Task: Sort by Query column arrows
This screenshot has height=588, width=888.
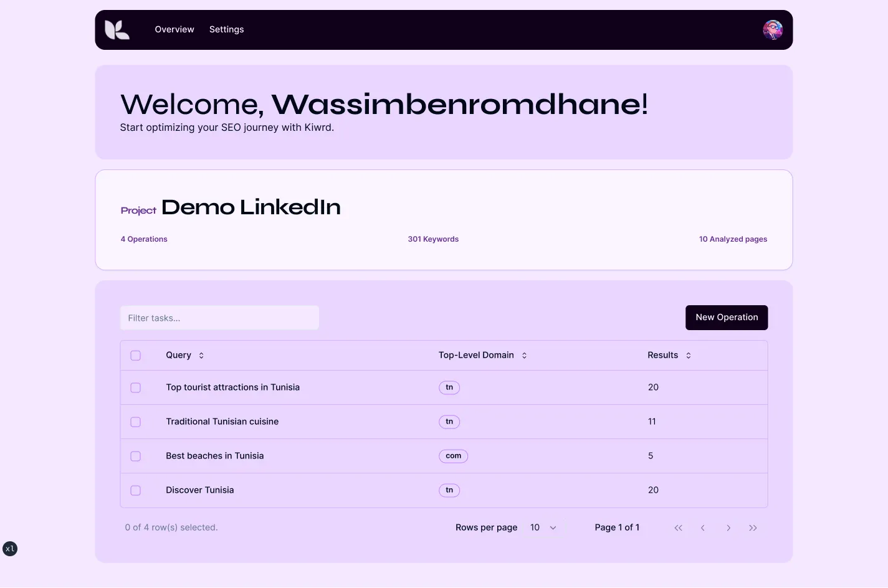Action: click(201, 356)
